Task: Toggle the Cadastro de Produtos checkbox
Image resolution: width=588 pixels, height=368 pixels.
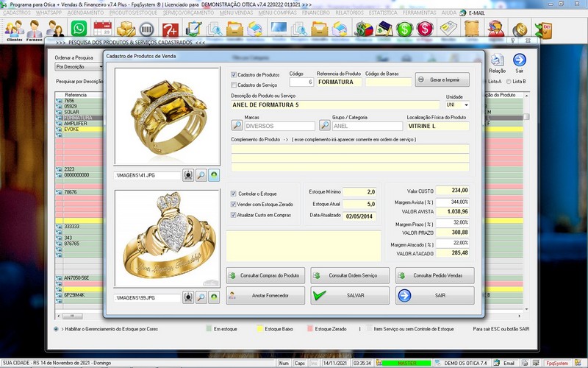Action: (x=234, y=75)
